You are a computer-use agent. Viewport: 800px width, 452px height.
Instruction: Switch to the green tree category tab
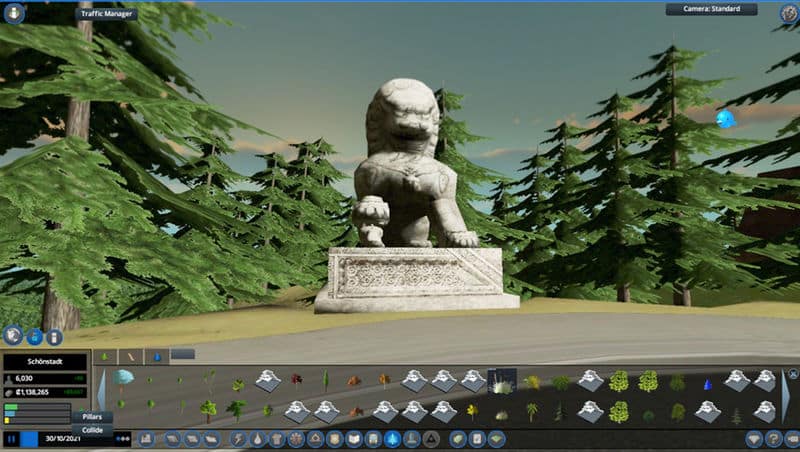[x=105, y=355]
